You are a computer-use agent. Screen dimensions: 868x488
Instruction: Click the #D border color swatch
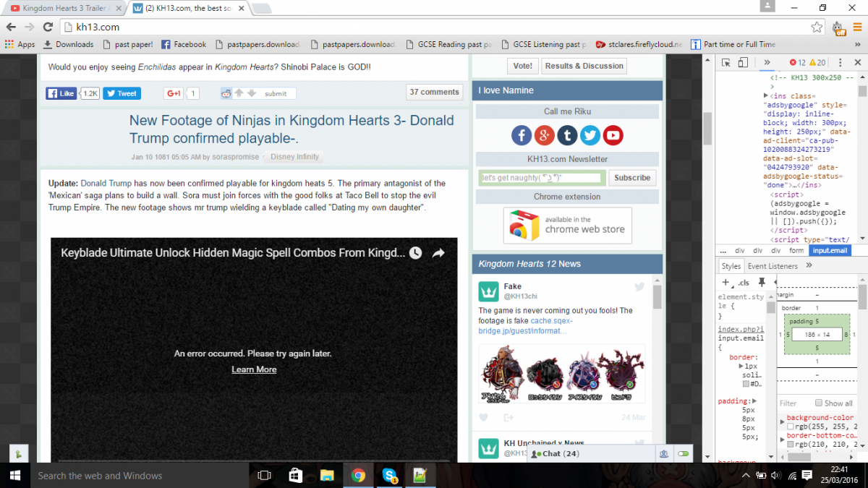coord(746,383)
